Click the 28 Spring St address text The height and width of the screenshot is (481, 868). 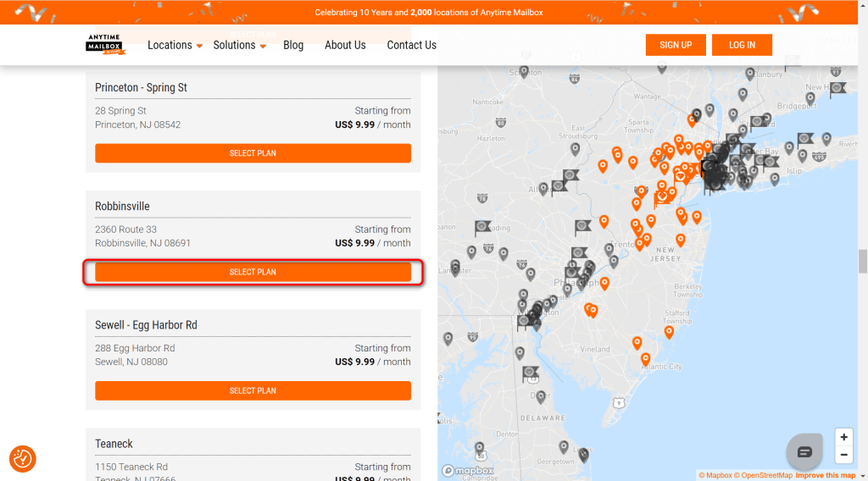pos(120,111)
